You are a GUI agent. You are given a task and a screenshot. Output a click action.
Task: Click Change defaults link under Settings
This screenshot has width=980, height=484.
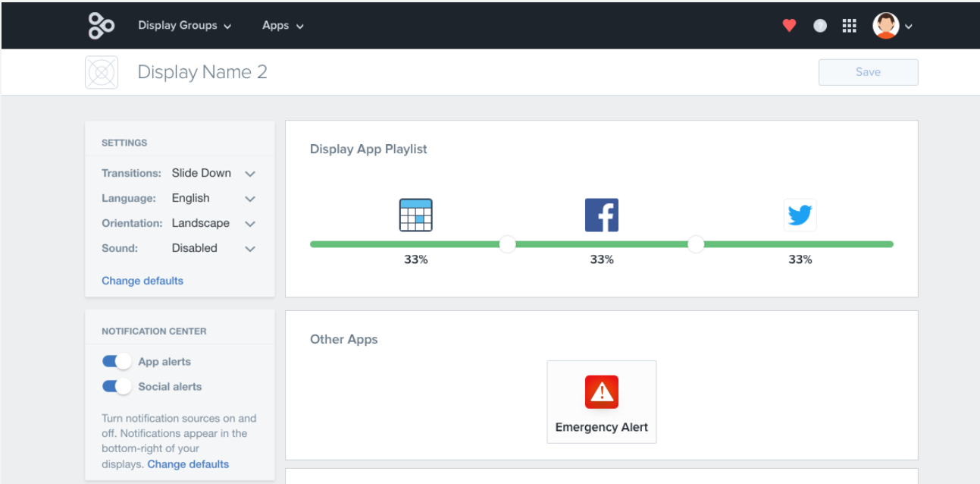click(142, 281)
